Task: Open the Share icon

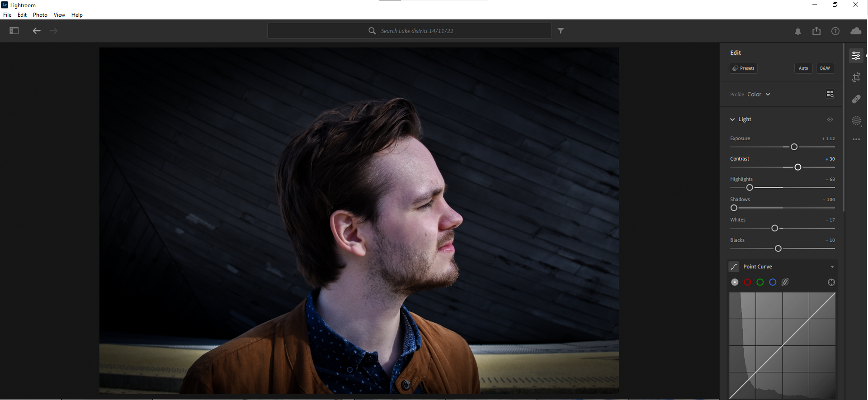Action: (816, 31)
